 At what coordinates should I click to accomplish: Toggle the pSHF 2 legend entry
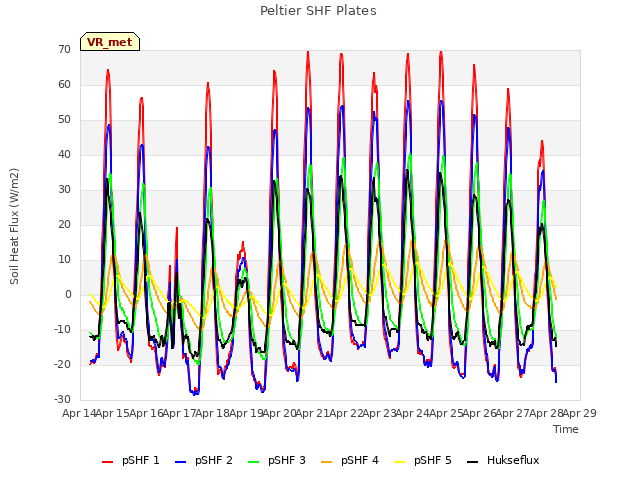pos(204,460)
